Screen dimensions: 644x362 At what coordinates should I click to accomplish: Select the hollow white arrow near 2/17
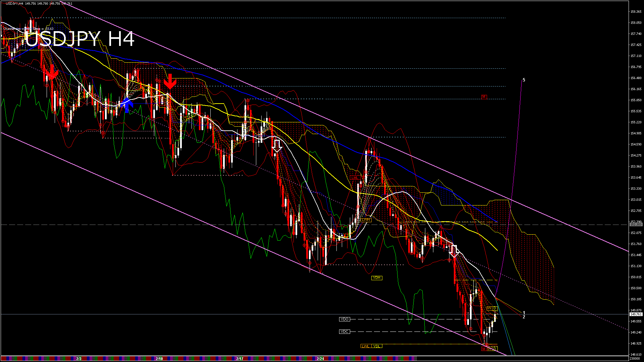click(x=277, y=146)
